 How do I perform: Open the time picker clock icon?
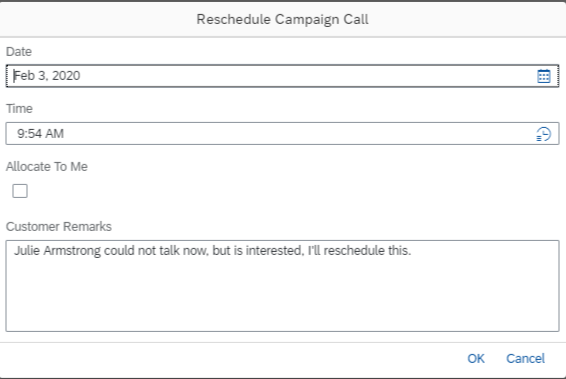pyautogui.click(x=544, y=134)
